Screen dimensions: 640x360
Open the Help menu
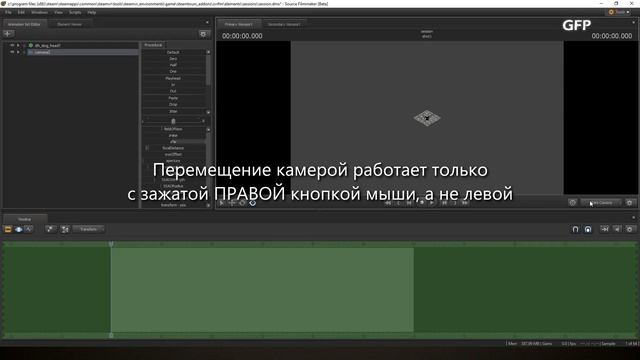[92, 12]
